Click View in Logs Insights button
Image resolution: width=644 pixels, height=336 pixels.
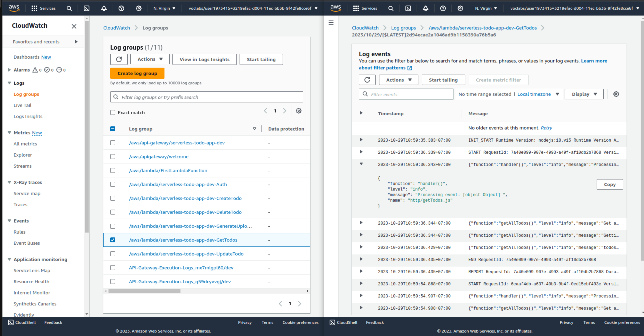[204, 59]
